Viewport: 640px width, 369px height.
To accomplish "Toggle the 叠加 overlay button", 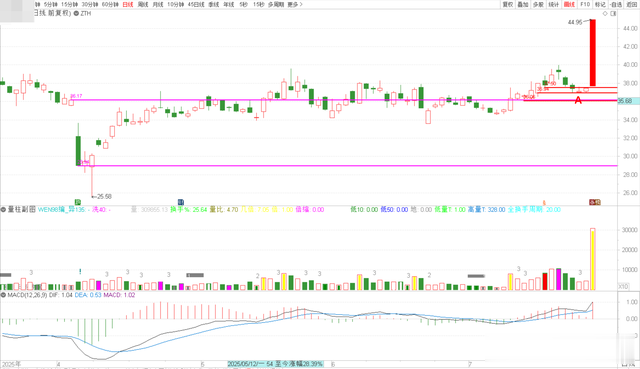I will (x=523, y=4).
